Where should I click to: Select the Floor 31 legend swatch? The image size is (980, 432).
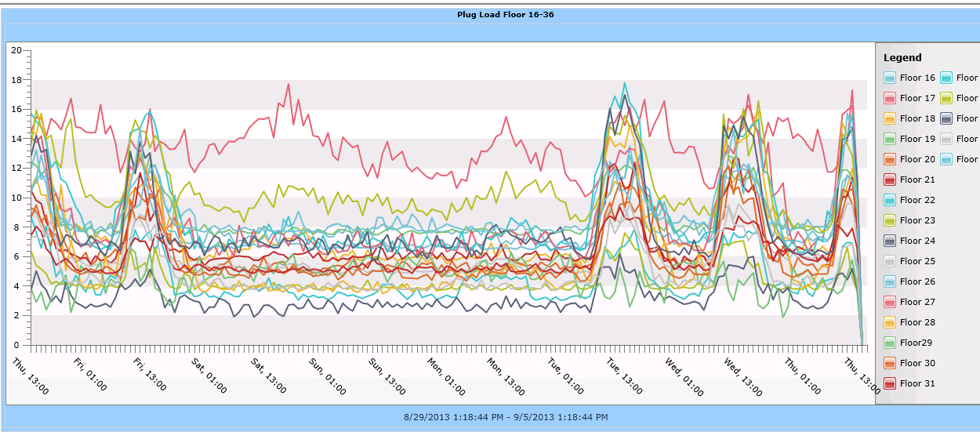click(890, 383)
